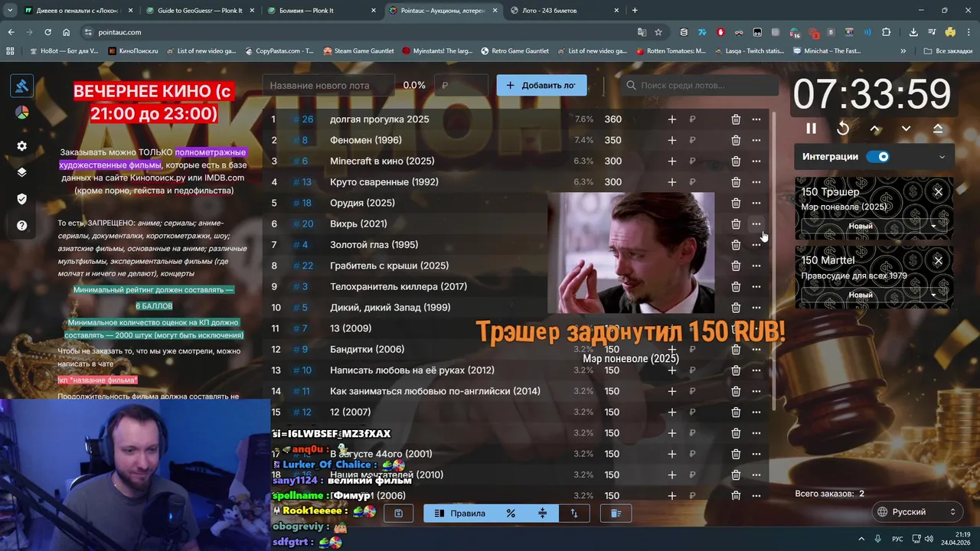Switch to 'Боливия — Plonk It' tab
This screenshot has height=551, width=980.
click(x=322, y=11)
